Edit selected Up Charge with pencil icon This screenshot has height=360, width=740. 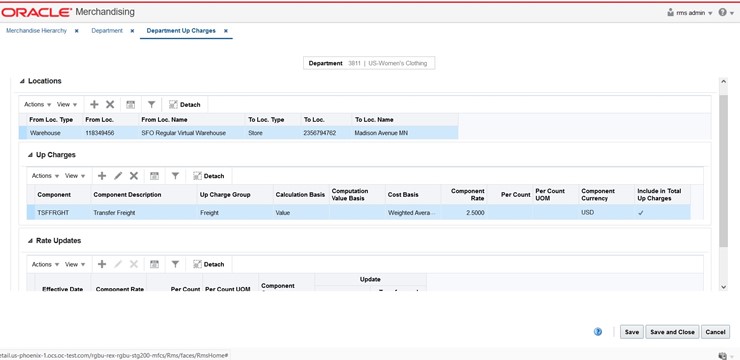click(118, 176)
